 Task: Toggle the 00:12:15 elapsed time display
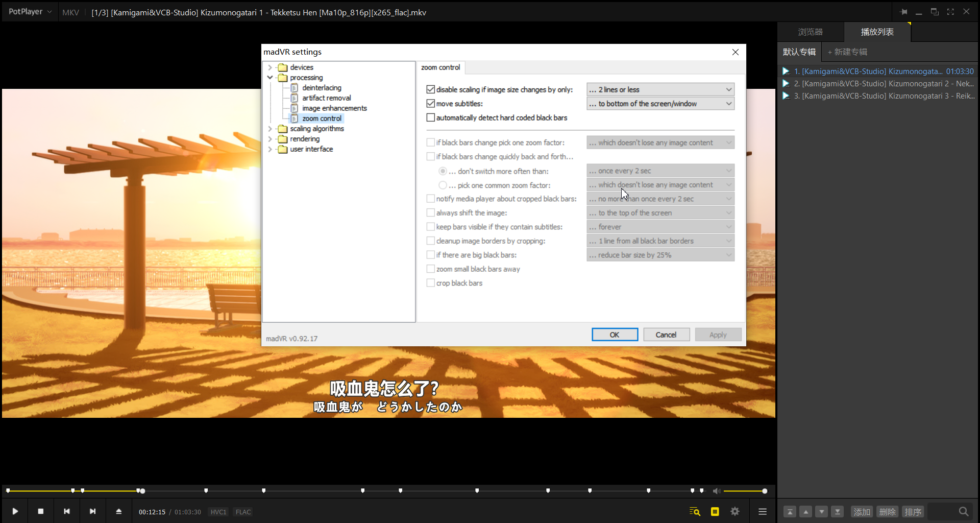(x=152, y=512)
